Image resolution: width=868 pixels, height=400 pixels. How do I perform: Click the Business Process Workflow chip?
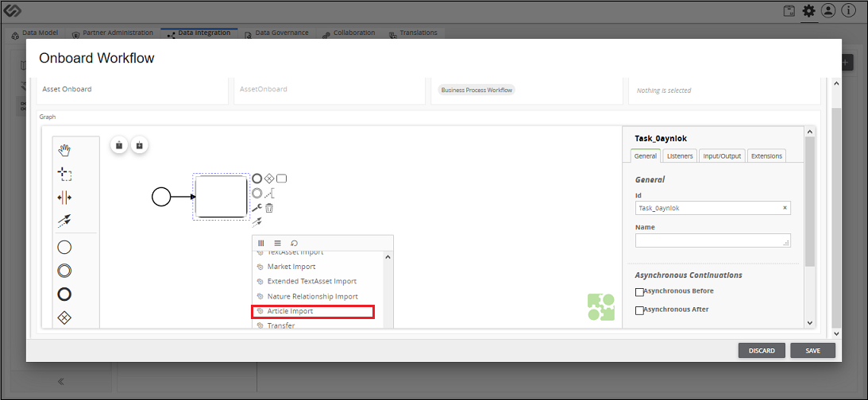pos(476,90)
